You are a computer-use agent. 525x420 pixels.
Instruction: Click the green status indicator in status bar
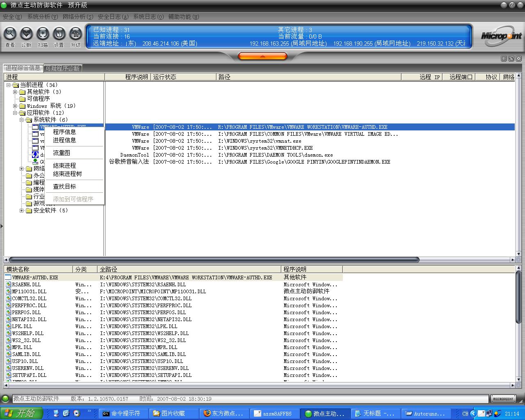tap(5, 399)
